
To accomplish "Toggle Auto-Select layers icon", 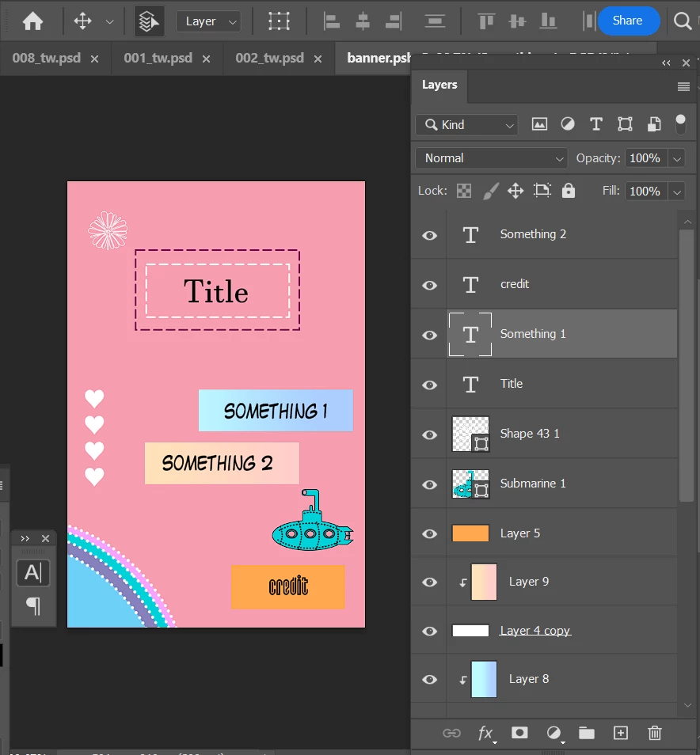I will pyautogui.click(x=149, y=21).
